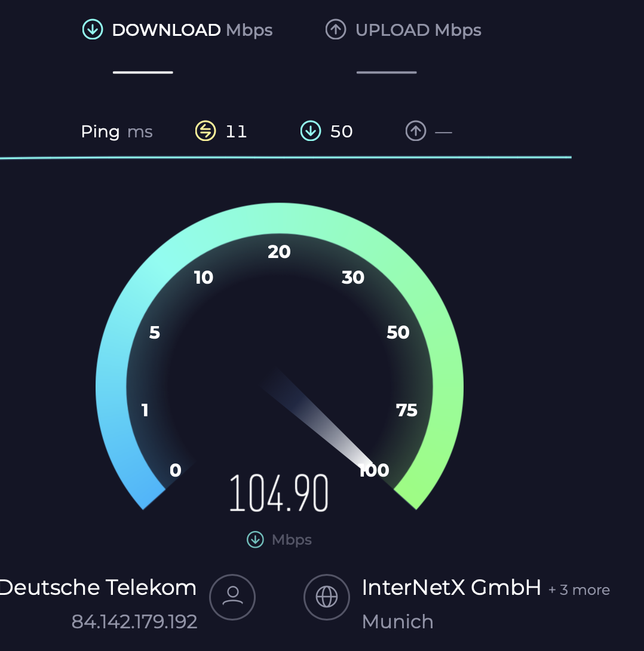Click the cyan progress line below Ping

pos(286,157)
